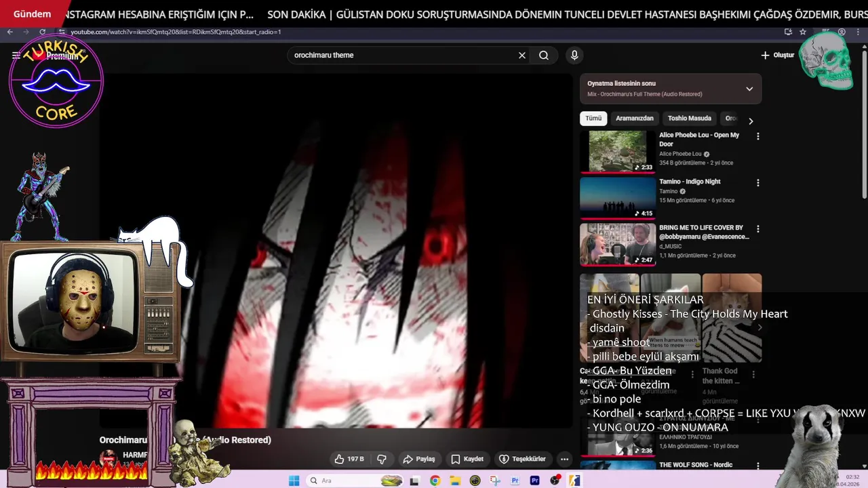Like the video with 197 B likes

point(349,459)
